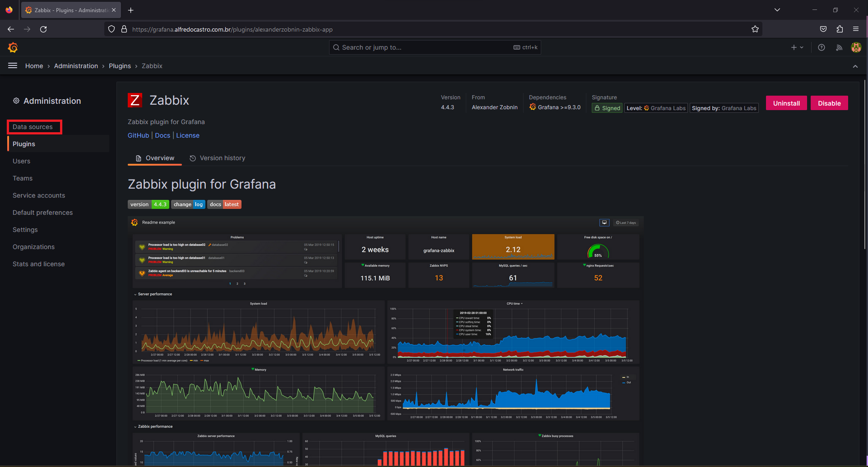Screen dimensions: 868x467
Task: Open Teams in sidebar
Action: click(x=23, y=178)
